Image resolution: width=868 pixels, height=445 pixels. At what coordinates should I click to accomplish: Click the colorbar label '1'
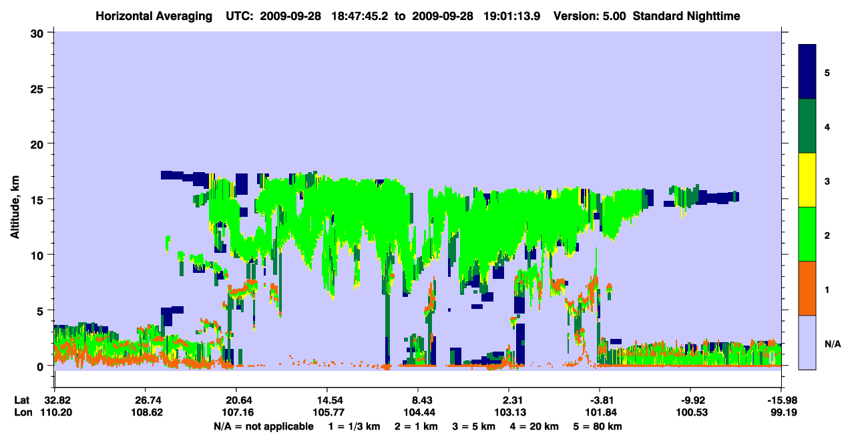[x=827, y=289]
